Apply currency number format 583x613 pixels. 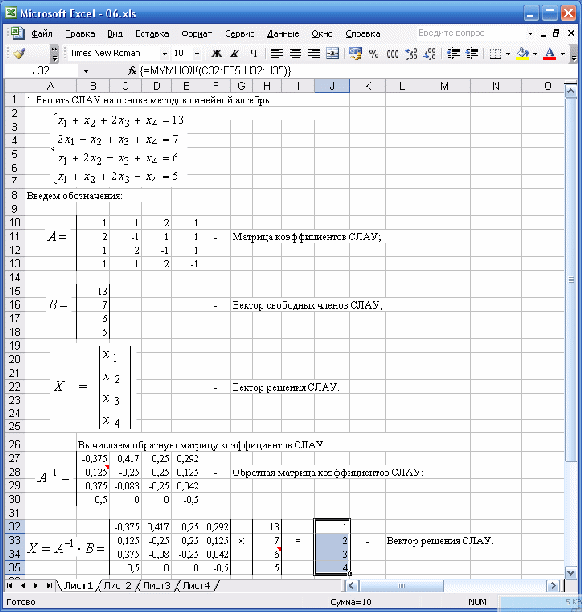(355, 54)
